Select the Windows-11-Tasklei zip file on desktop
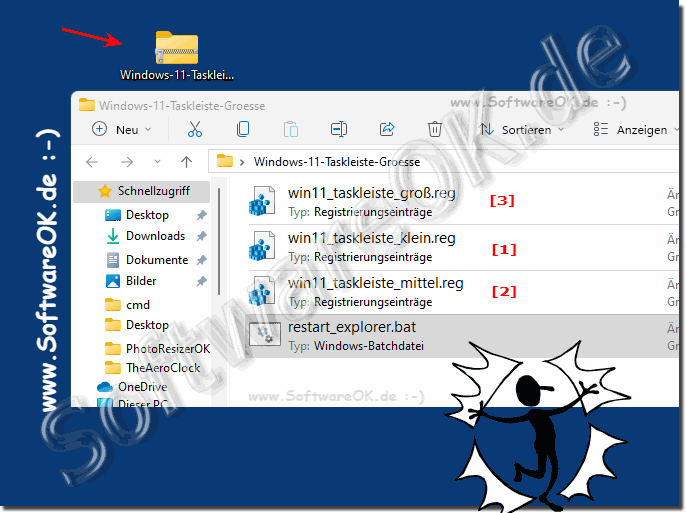The height and width of the screenshot is (513, 686). [177, 56]
